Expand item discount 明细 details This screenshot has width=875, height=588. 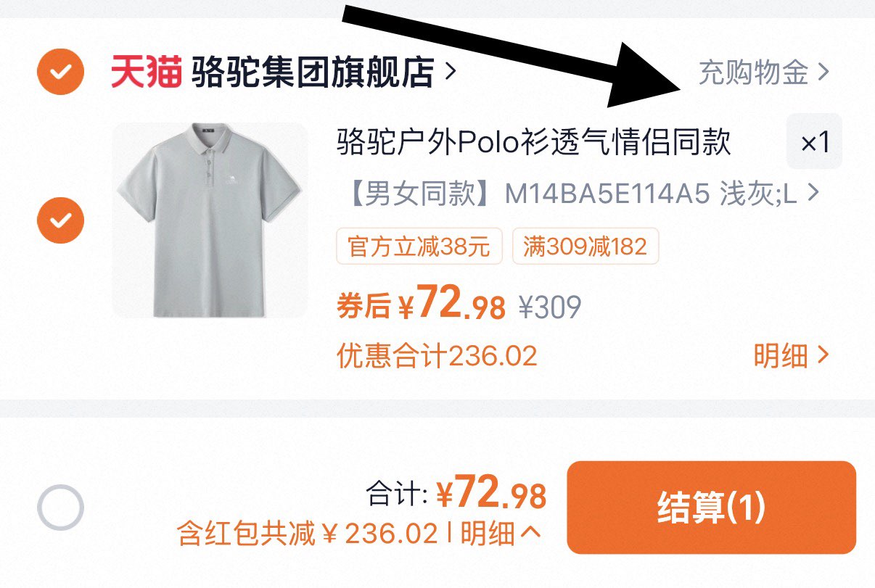791,356
